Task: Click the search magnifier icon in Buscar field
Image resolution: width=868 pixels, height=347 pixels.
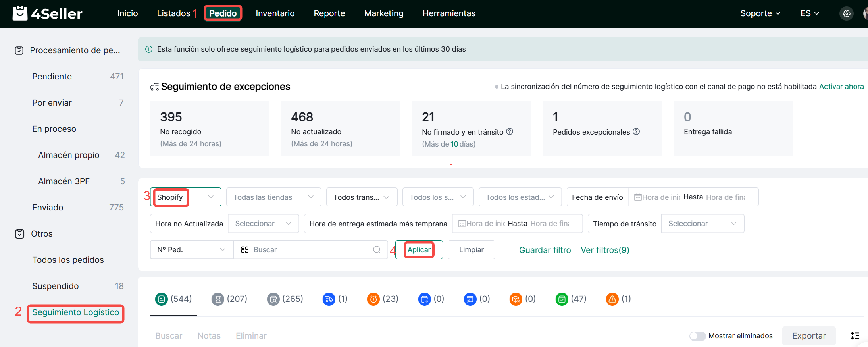Action: 377,250
